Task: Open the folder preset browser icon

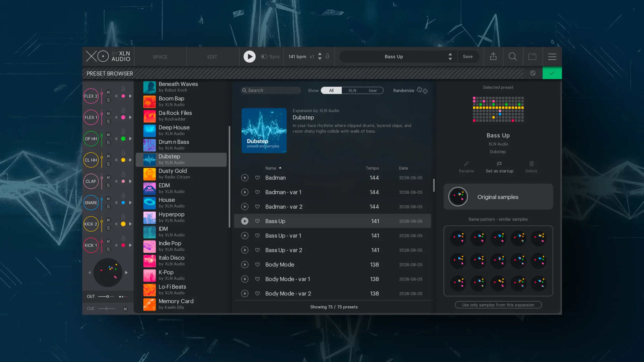Action: 532,57
